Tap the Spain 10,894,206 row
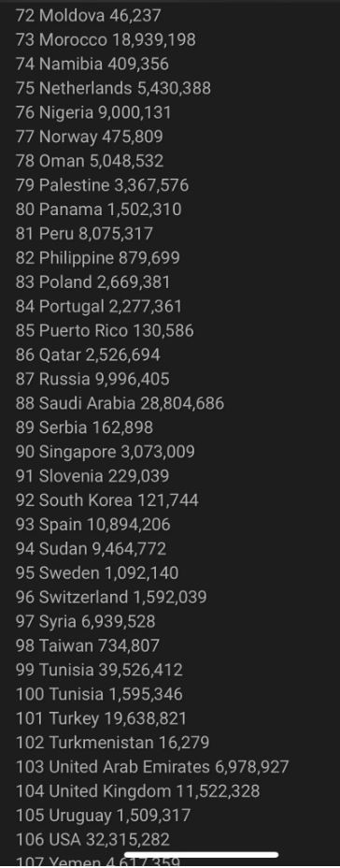This screenshot has height=868, width=340. (92, 524)
